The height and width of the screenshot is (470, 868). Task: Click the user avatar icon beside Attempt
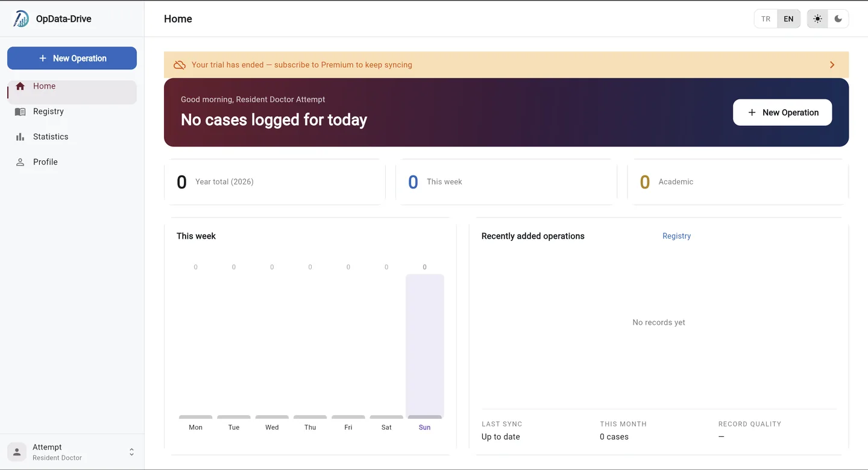click(17, 452)
